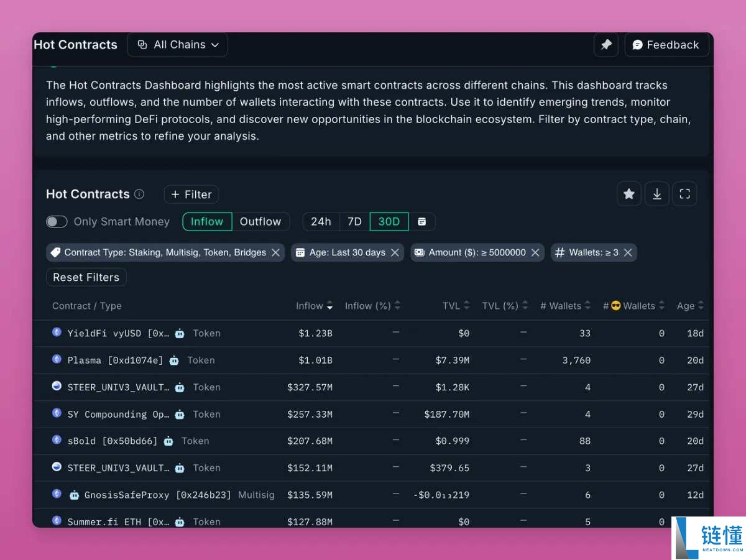The width and height of the screenshot is (746, 560).
Task: Open the custom date calendar icon
Action: (x=422, y=222)
